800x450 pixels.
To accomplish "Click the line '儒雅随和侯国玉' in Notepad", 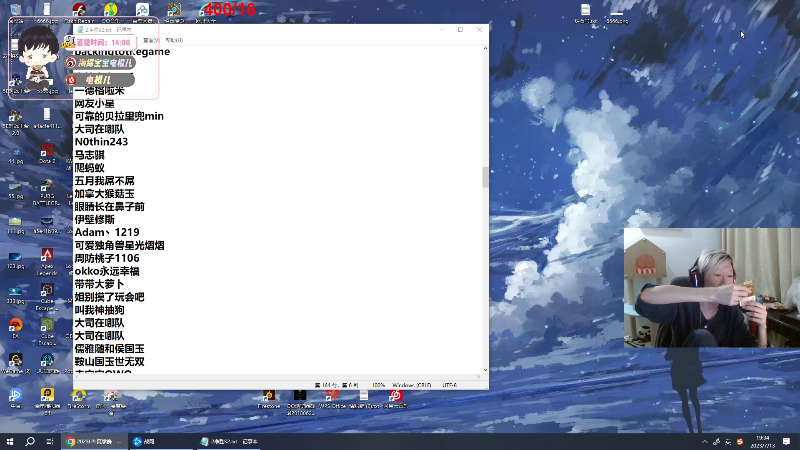I will tap(109, 349).
